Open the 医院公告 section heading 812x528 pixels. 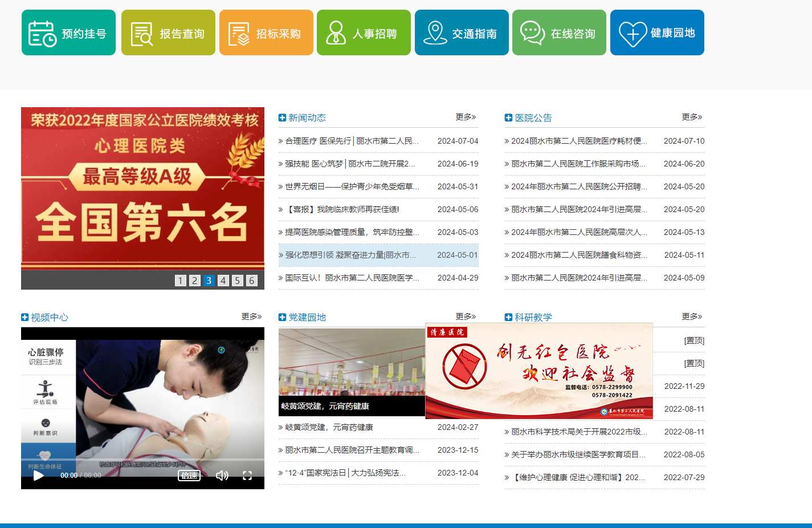533,117
